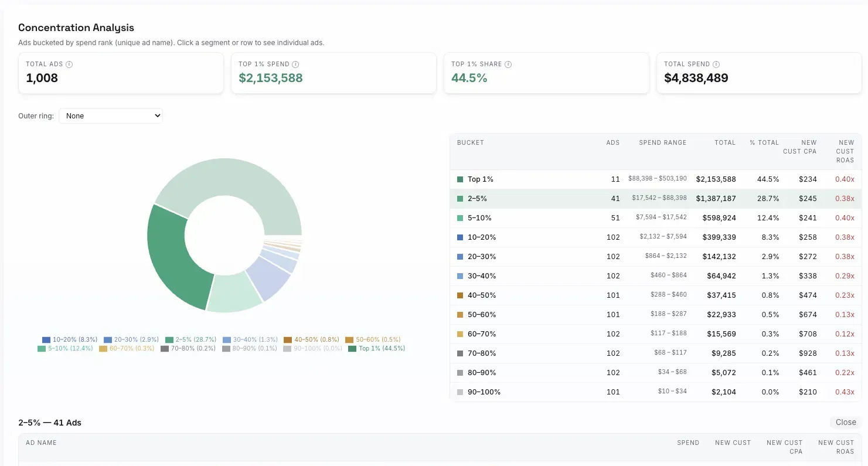Close the 2–5% ads detail panel

point(846,422)
